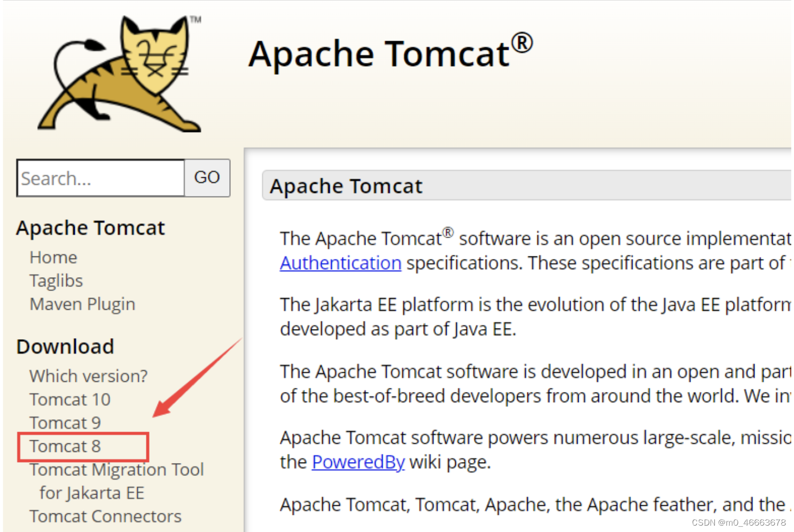
Task: Click into the Search... input field
Action: tap(101, 178)
